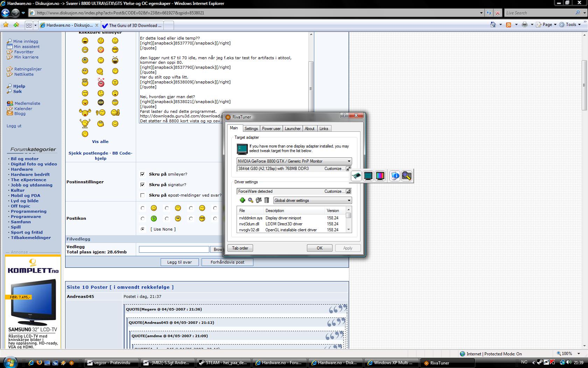This screenshot has height=368, width=588.
Task: Select the green smiley post icon radio
Action: 142,218
